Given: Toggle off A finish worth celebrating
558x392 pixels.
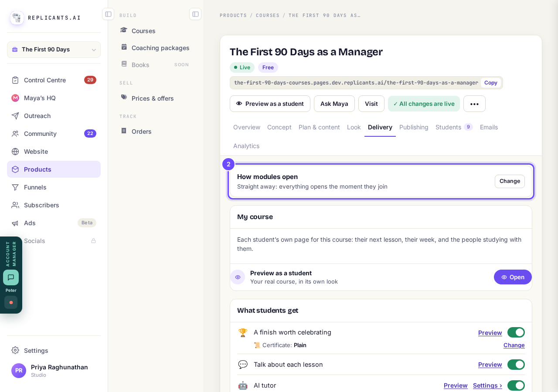Looking at the screenshot, I should point(516,332).
